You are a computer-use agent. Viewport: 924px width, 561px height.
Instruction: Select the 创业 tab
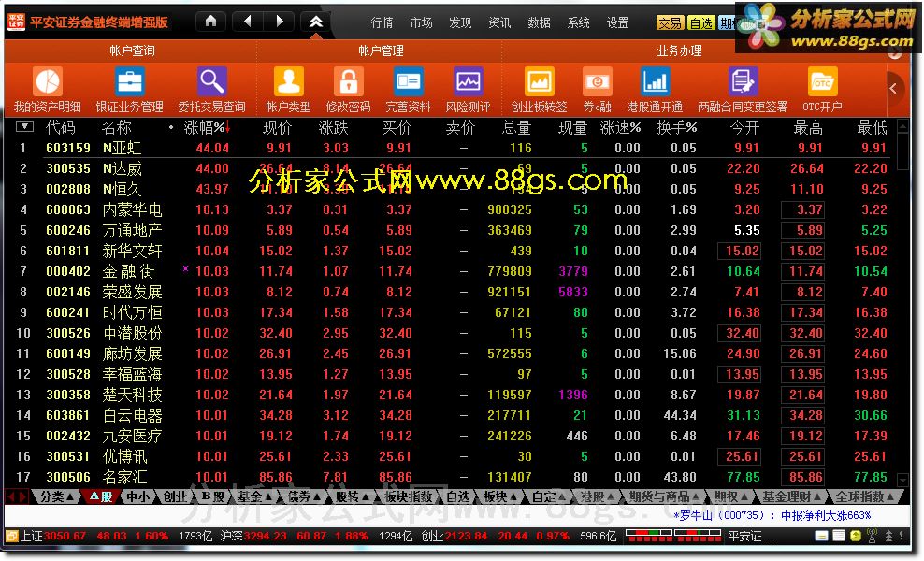[x=175, y=496]
